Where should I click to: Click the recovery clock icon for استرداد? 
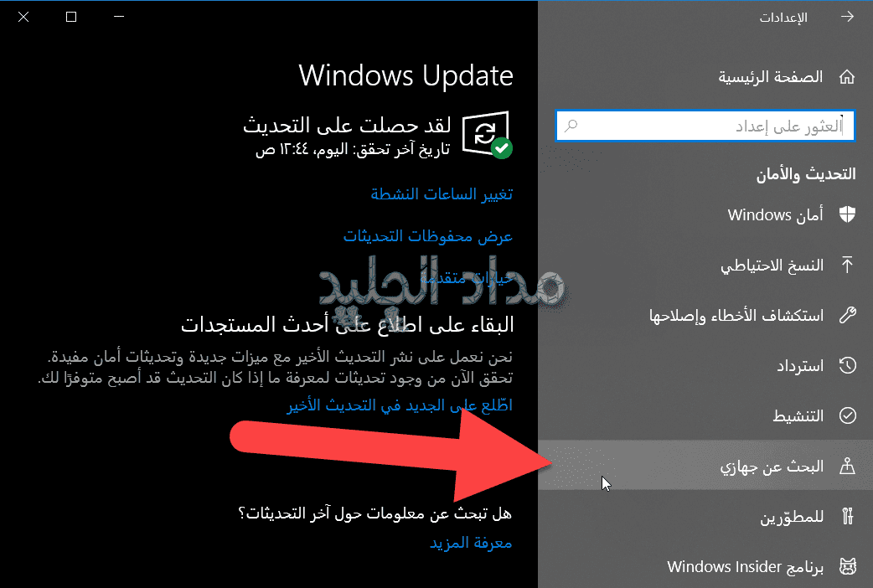847,366
